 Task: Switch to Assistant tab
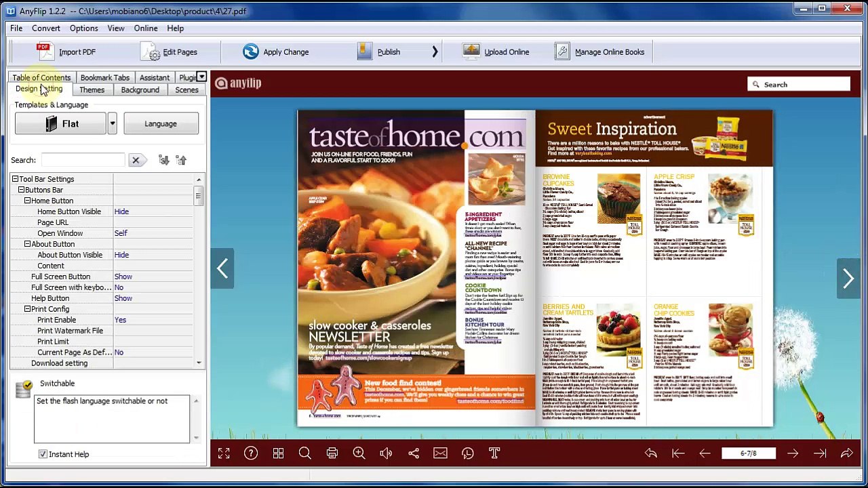click(155, 77)
